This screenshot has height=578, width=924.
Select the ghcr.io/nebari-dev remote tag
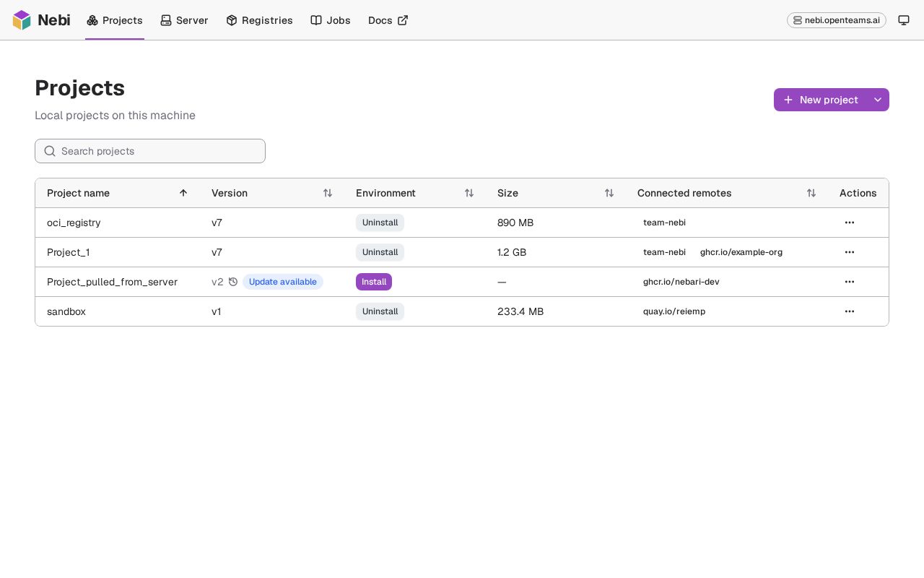click(x=681, y=282)
